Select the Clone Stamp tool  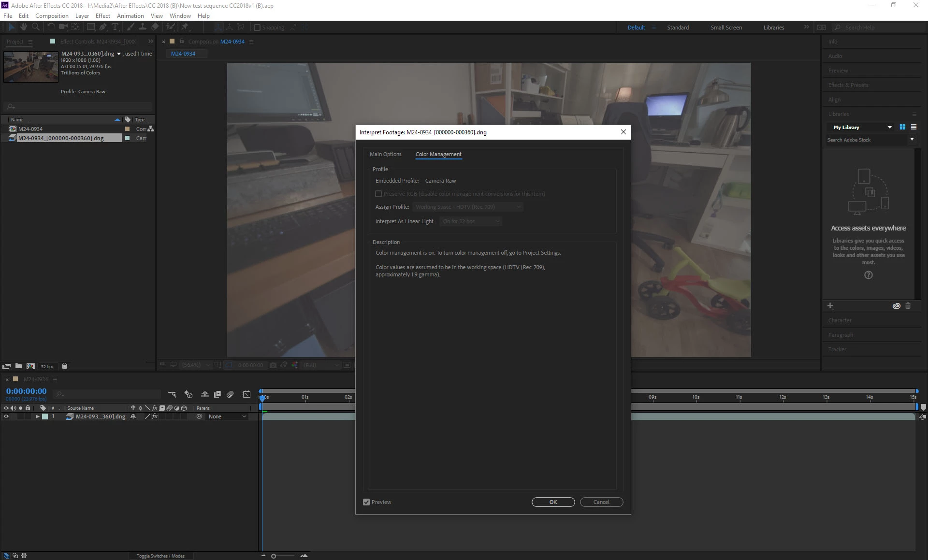tap(143, 27)
